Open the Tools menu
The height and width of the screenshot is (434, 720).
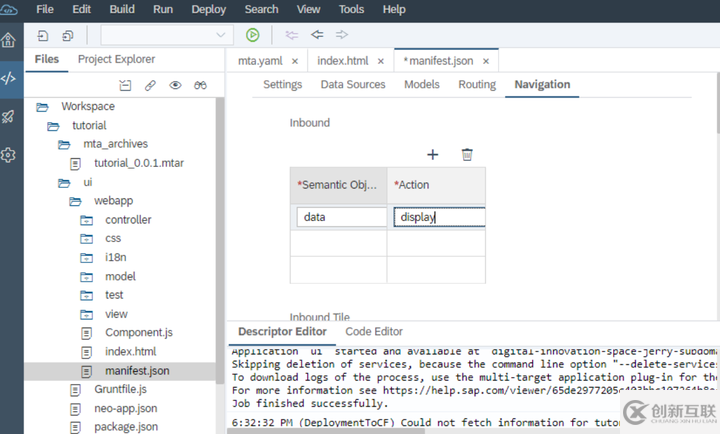pos(351,9)
